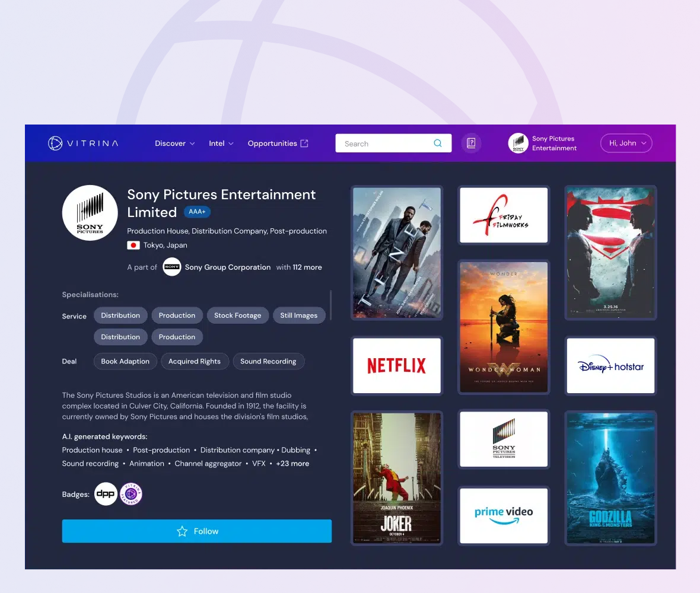The width and height of the screenshot is (700, 593).
Task: Select the Still Images service tag
Action: [298, 315]
